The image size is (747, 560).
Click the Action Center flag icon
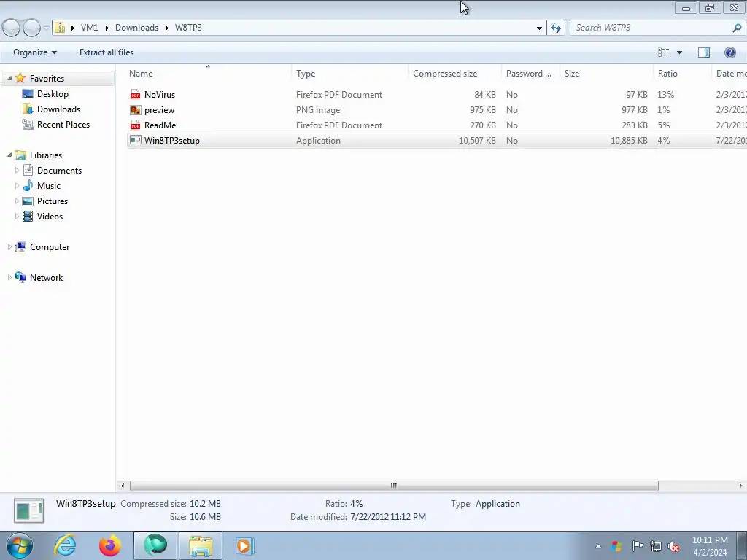click(x=638, y=546)
